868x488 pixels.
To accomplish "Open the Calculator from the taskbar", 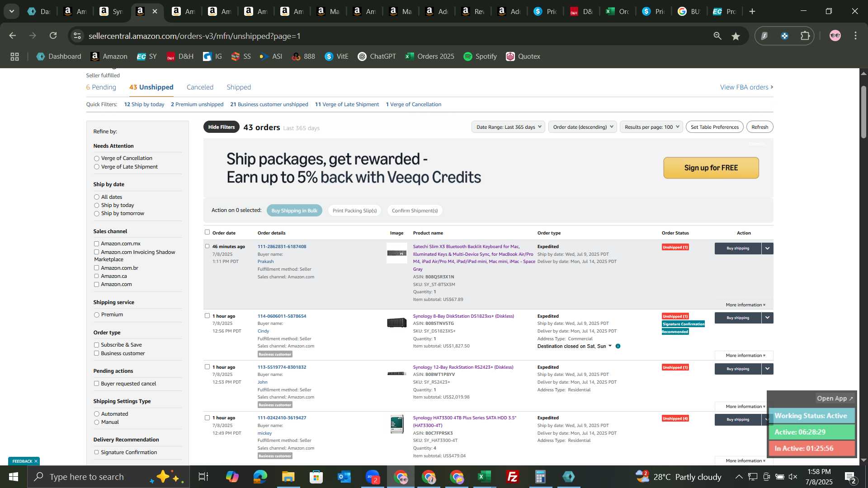I will point(540,477).
